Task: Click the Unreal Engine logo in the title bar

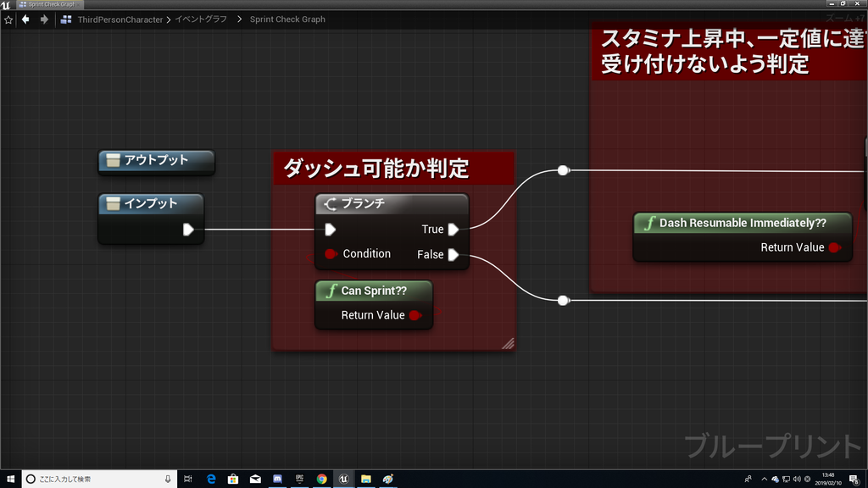Action: (7, 4)
